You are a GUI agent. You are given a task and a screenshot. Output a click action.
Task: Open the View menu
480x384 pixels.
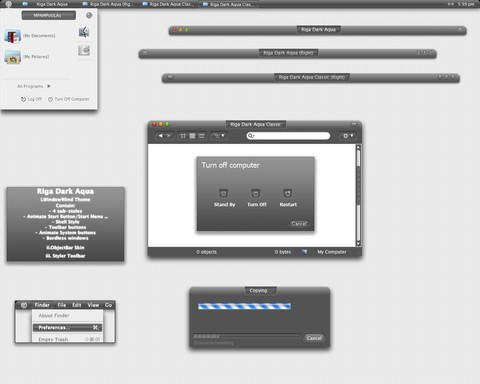tap(93, 305)
